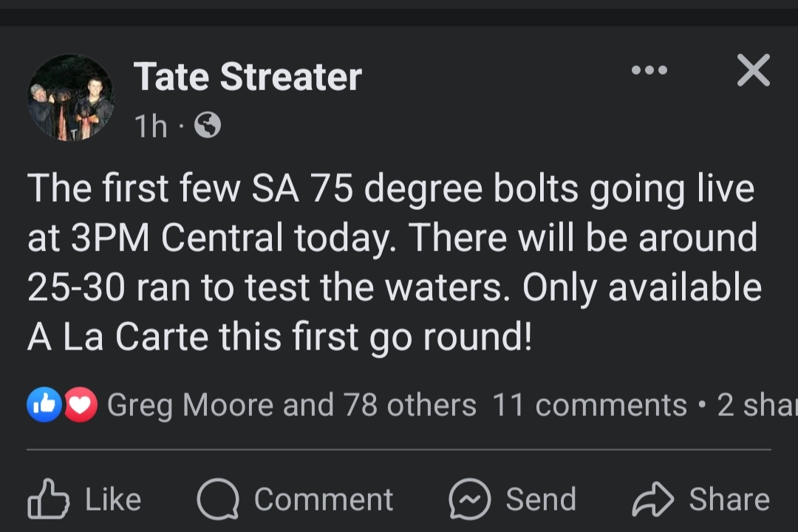Image resolution: width=798 pixels, height=532 pixels.
Task: View the 2 shares count
Action: [x=757, y=405]
